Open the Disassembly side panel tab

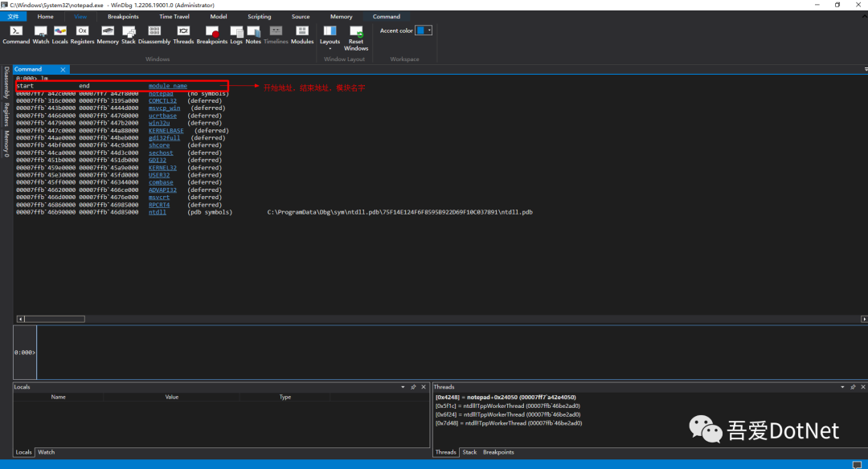pyautogui.click(x=6, y=83)
